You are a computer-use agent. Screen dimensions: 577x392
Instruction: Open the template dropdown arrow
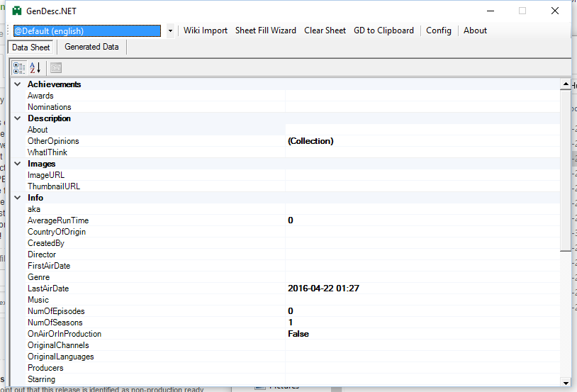(x=170, y=31)
